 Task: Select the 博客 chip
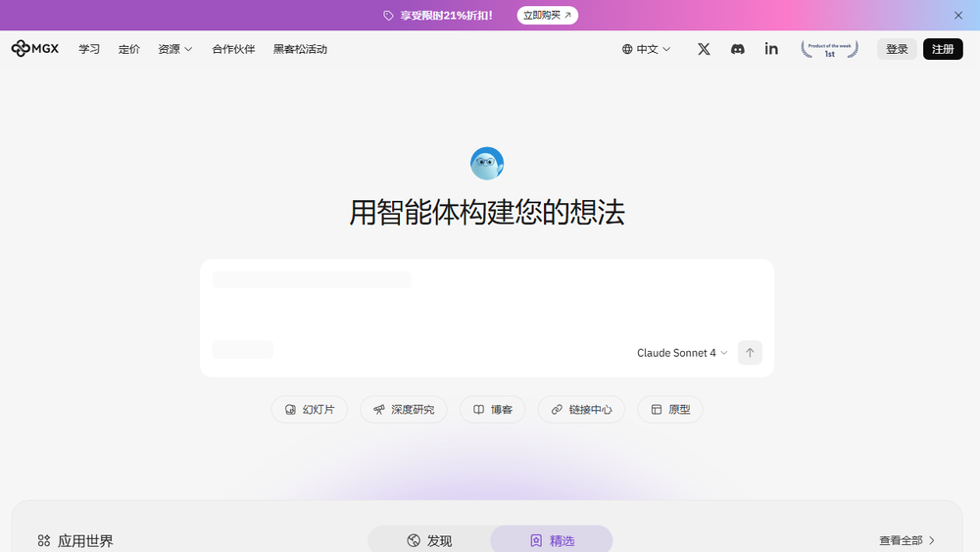[493, 410]
